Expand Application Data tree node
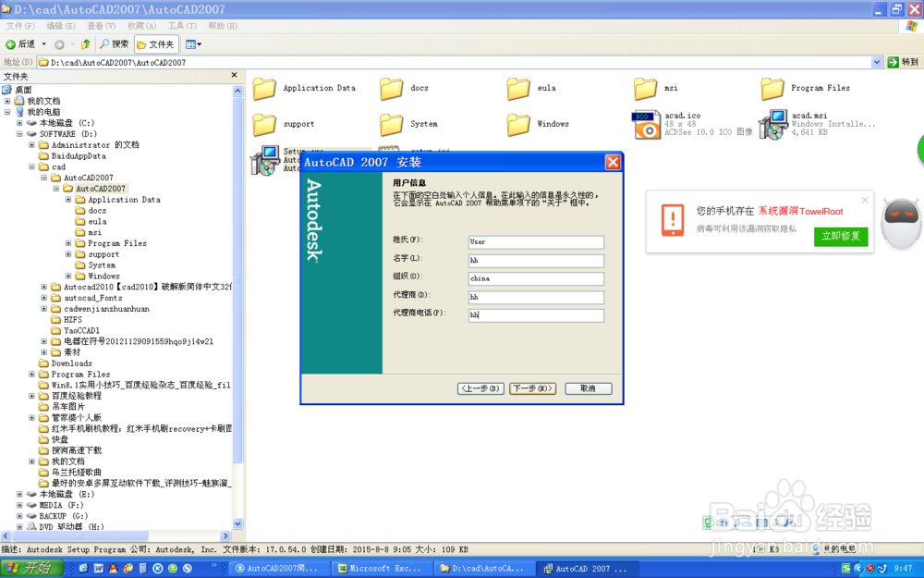This screenshot has width=924, height=578. [68, 200]
